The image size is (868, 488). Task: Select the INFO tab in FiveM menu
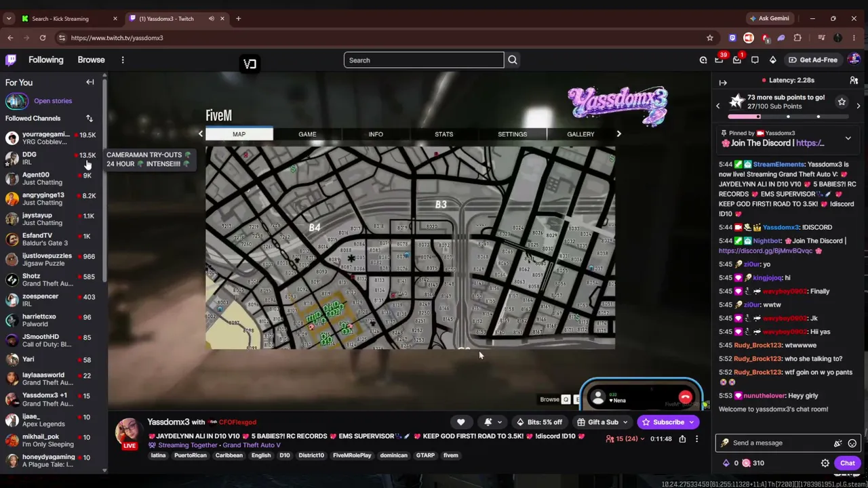[376, 134]
